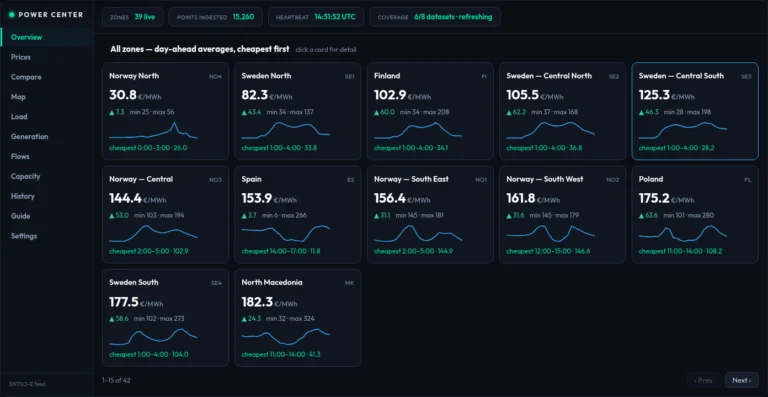Click the Spain price sparkline chart
The height and width of the screenshot is (397, 768).
[286, 234]
